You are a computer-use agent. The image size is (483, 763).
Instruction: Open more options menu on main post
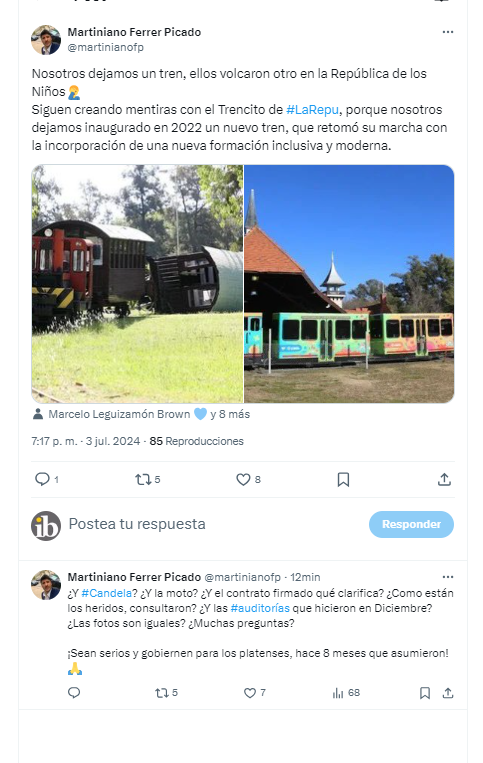448,32
